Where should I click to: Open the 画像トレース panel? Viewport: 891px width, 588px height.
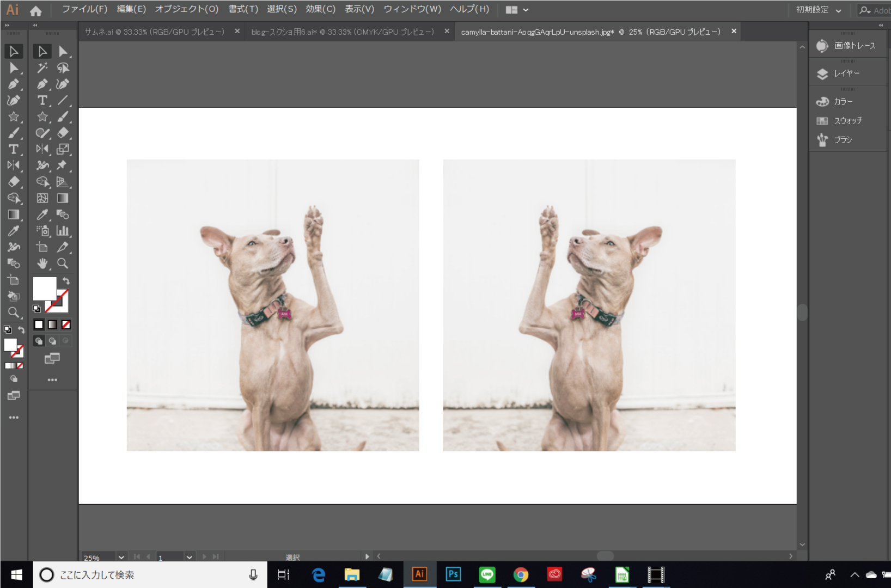[847, 46]
